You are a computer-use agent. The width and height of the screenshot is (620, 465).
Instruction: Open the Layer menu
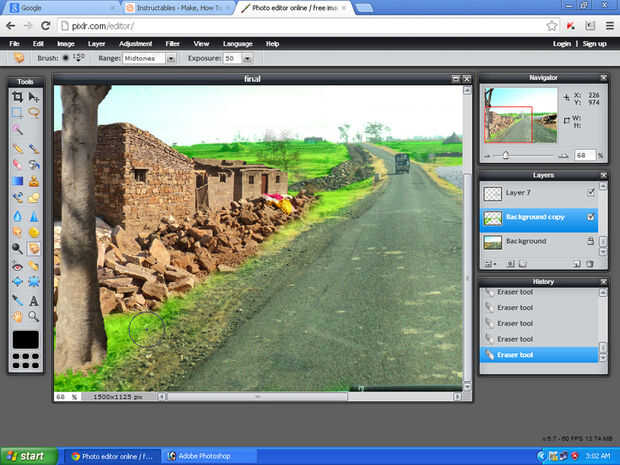point(96,44)
